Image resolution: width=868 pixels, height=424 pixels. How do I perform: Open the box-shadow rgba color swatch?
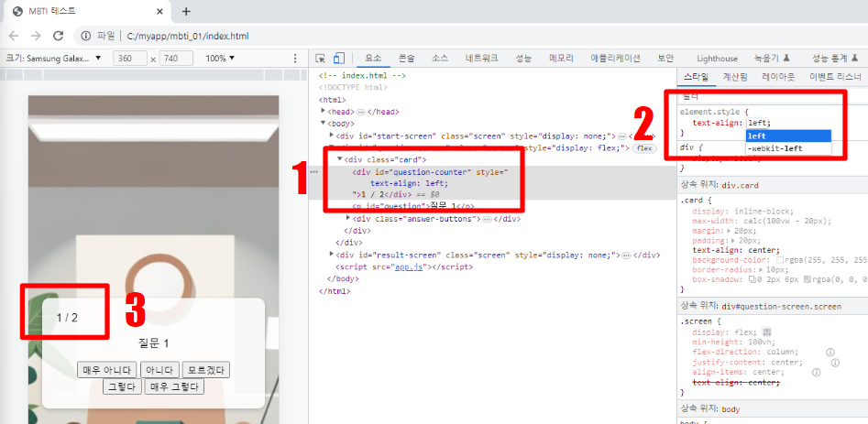click(807, 279)
